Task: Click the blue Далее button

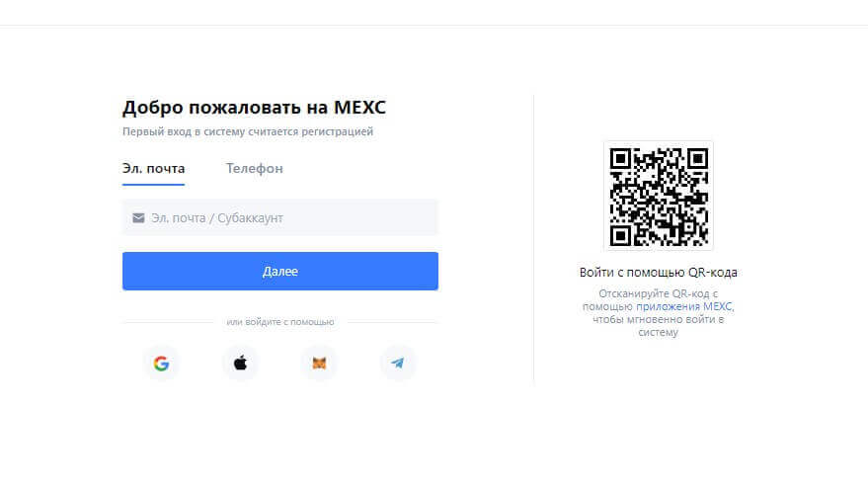Action: click(280, 271)
